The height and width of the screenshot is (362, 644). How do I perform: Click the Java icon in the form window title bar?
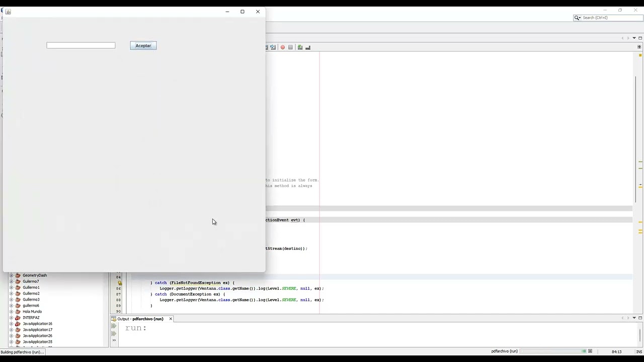tap(8, 12)
